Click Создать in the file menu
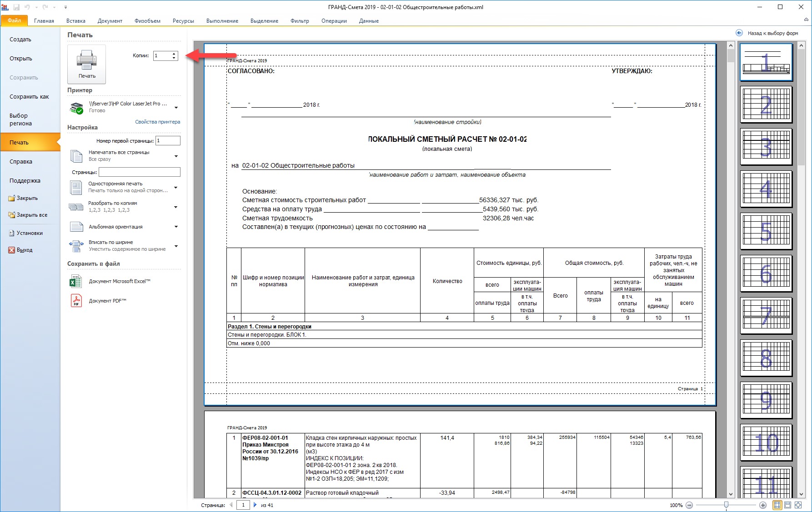812x512 pixels. click(x=20, y=40)
